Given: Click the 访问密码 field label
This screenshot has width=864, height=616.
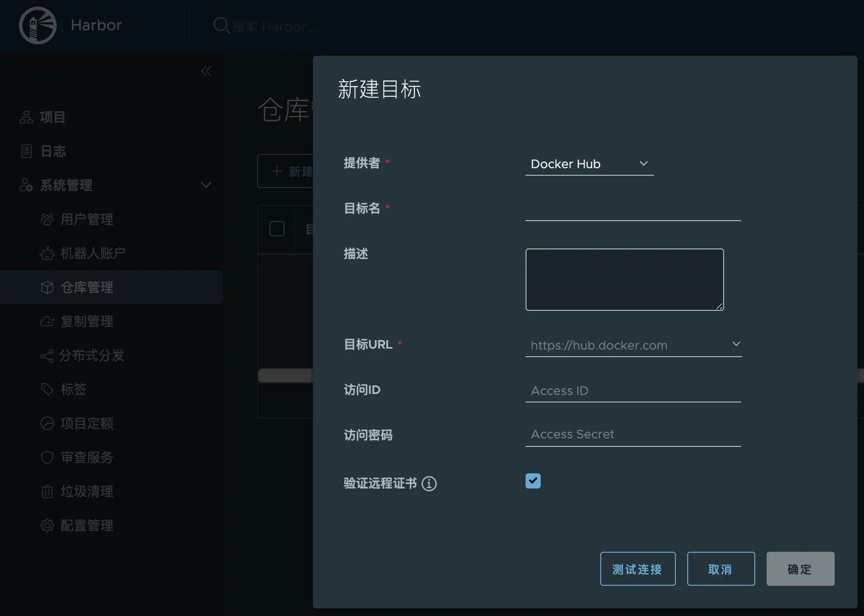Looking at the screenshot, I should pos(368,435).
